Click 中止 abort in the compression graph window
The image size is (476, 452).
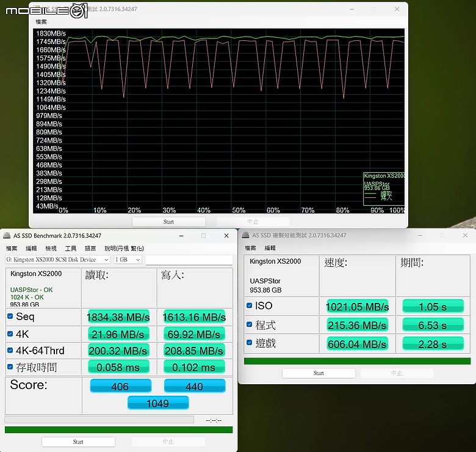point(253,222)
